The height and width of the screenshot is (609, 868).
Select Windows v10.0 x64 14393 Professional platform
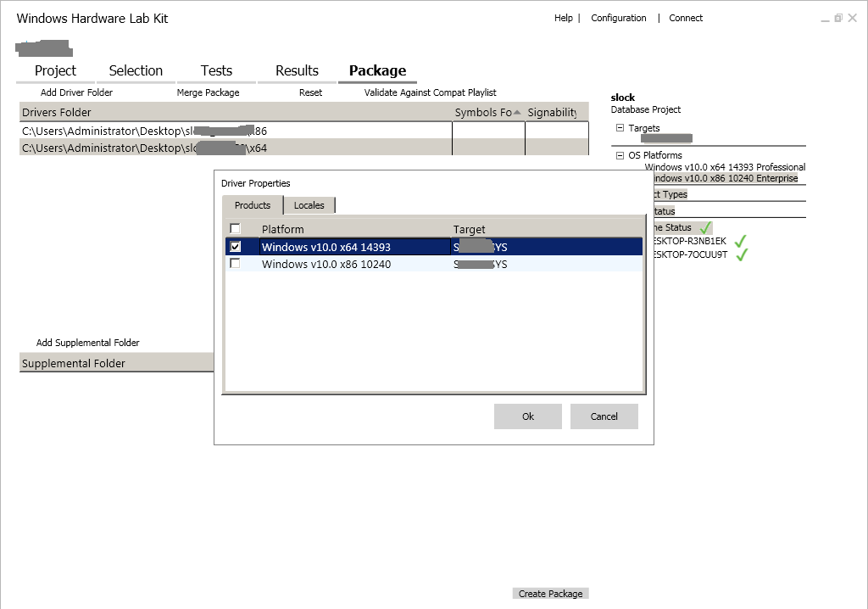725,167
